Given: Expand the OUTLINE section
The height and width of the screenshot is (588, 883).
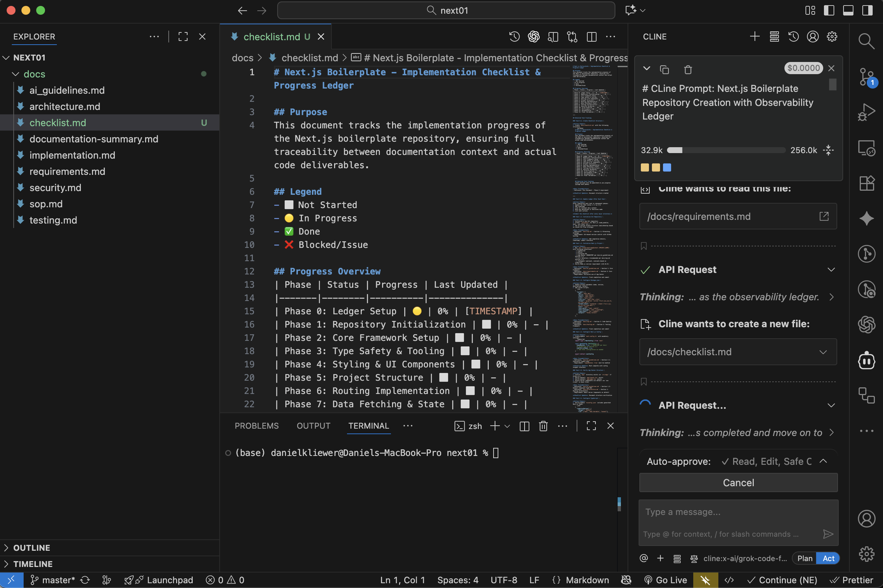Looking at the screenshot, I should (31, 547).
